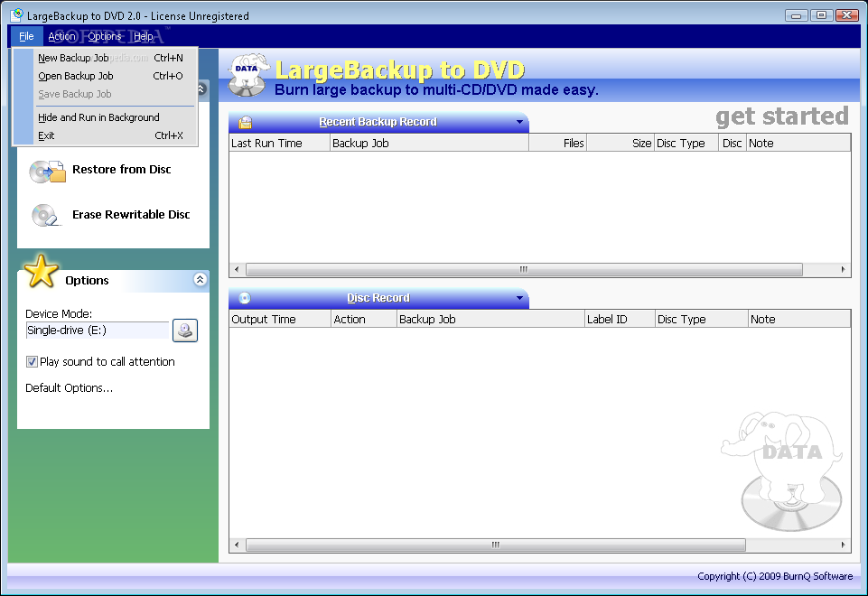Open the File menu
The image size is (868, 596).
(x=26, y=36)
